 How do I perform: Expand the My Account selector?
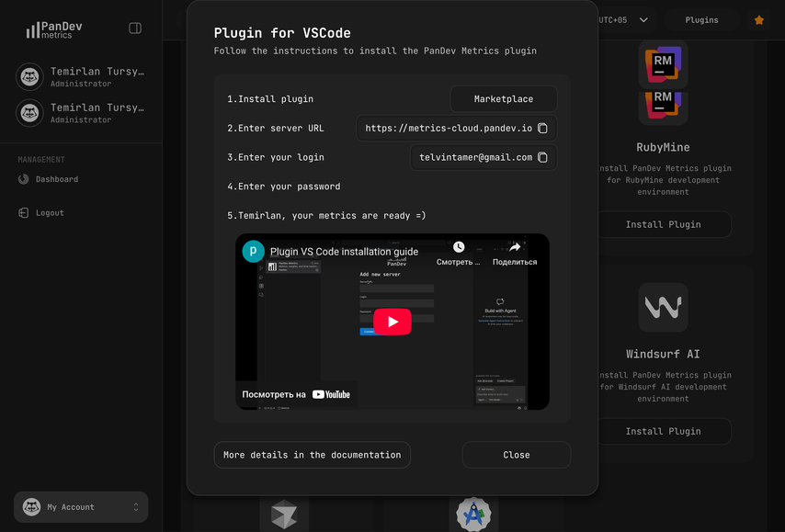(x=81, y=507)
